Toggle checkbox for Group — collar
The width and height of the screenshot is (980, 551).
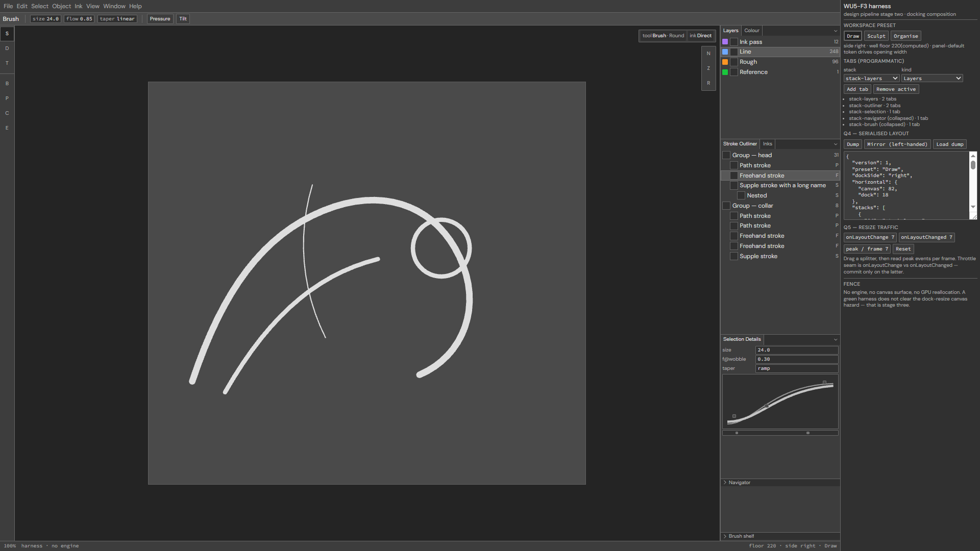click(x=726, y=206)
